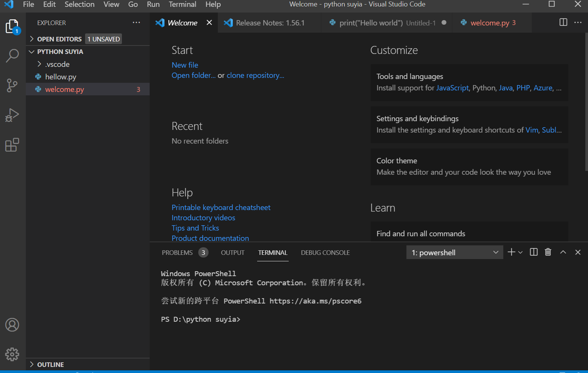Expand the Outline section

click(88, 365)
